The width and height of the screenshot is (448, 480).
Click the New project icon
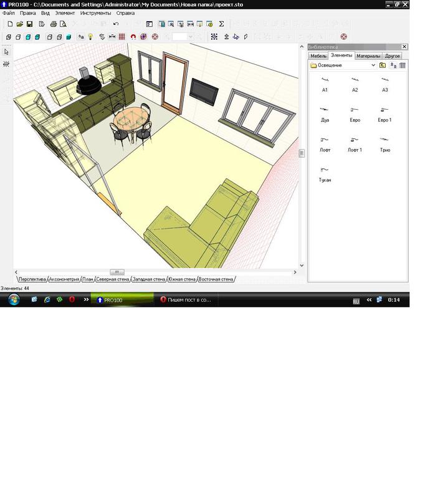10,24
